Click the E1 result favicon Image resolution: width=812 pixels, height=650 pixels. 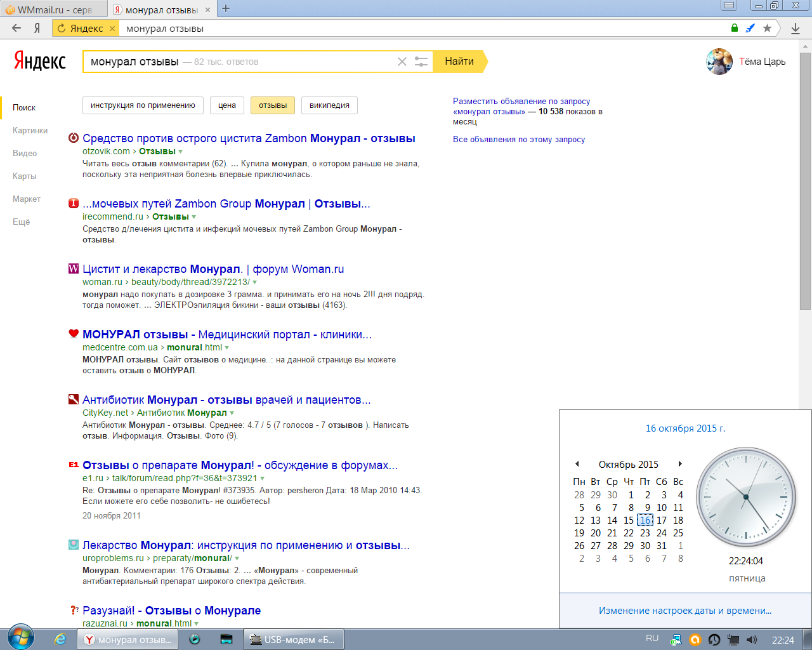[74, 465]
